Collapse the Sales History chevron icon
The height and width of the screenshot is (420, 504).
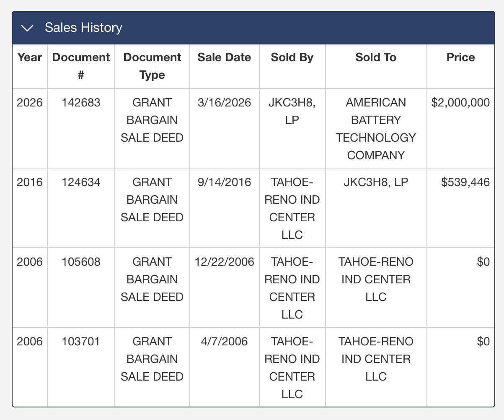pyautogui.click(x=28, y=28)
